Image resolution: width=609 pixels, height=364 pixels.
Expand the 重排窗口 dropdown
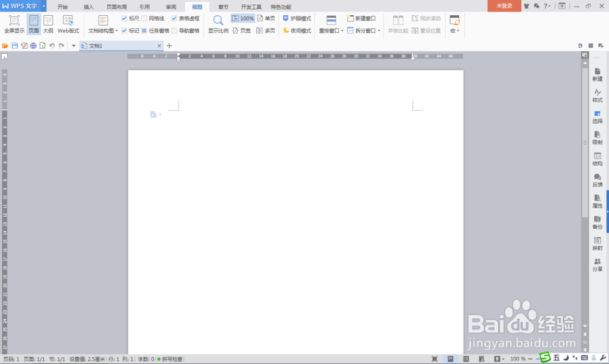[342, 30]
